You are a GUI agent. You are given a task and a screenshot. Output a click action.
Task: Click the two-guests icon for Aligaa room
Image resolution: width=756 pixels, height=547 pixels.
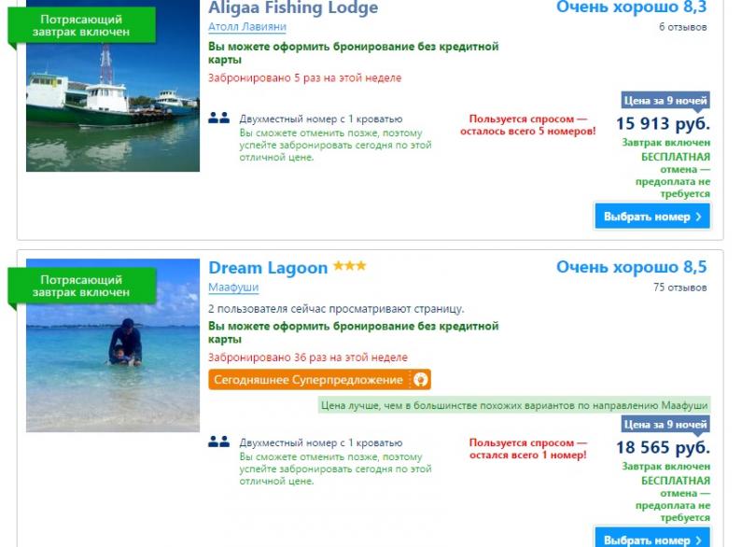point(219,118)
